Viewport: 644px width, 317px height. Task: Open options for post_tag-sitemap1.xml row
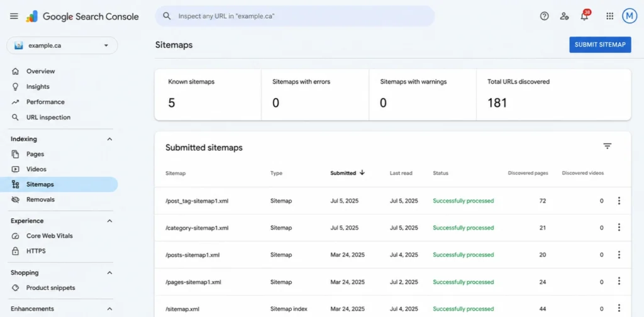click(619, 201)
